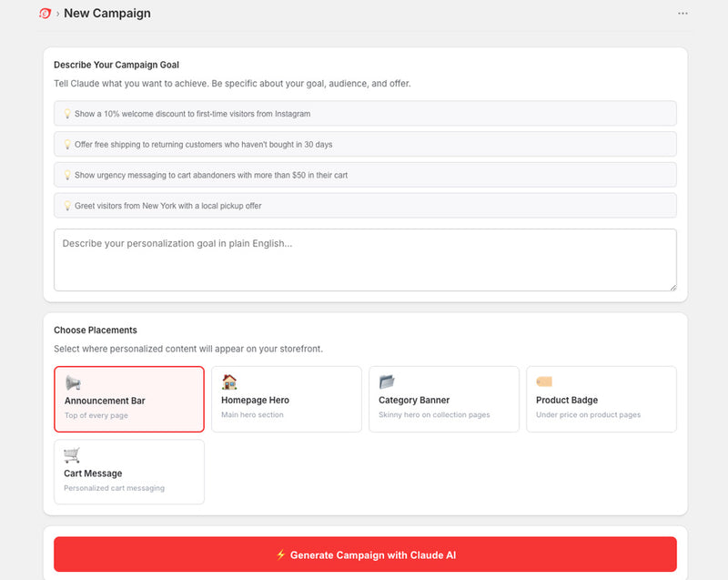This screenshot has width=728, height=580.
Task: Click 'Personalized cart messaging' description text
Action: coord(115,488)
